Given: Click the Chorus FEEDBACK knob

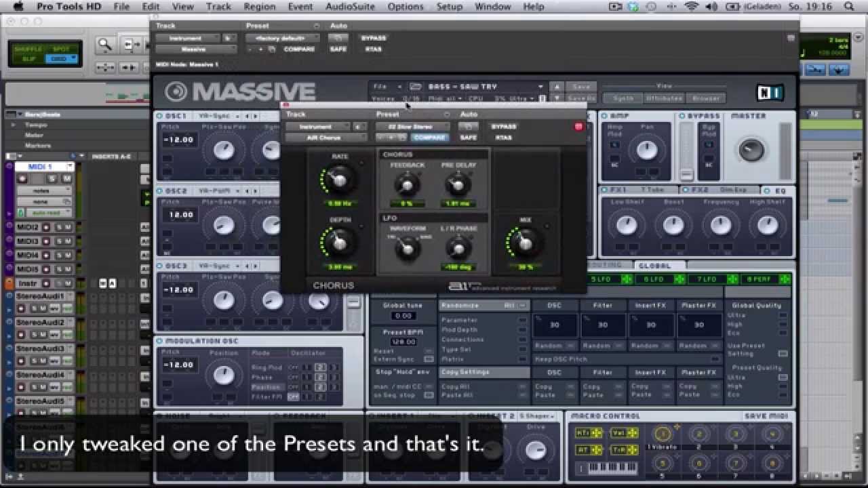Looking at the screenshot, I should click(407, 185).
